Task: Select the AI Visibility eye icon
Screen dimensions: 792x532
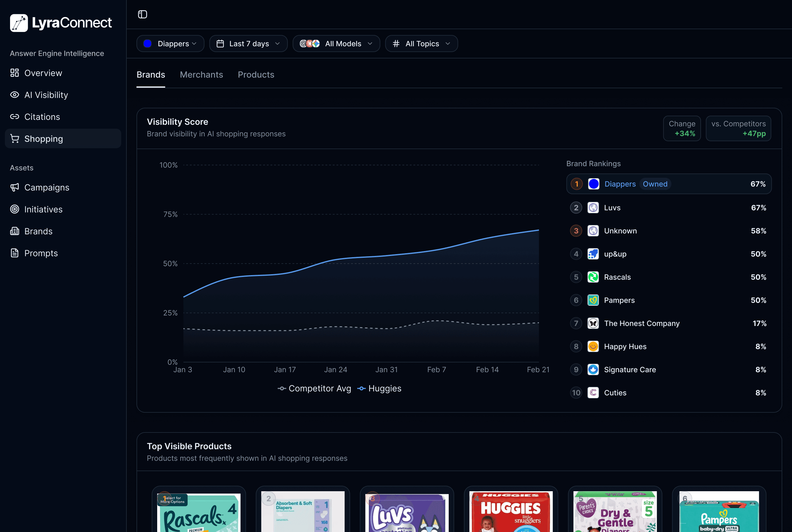Action: (15, 95)
